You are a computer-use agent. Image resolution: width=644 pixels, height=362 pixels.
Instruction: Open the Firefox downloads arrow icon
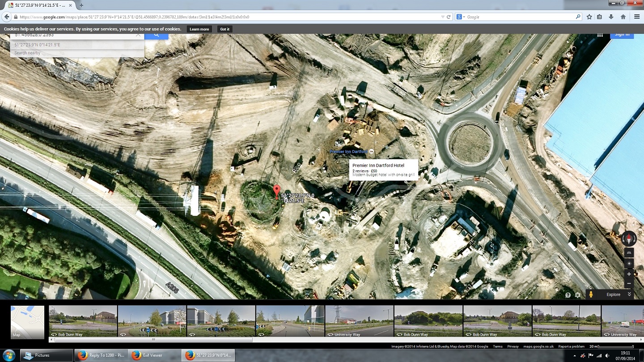611,17
